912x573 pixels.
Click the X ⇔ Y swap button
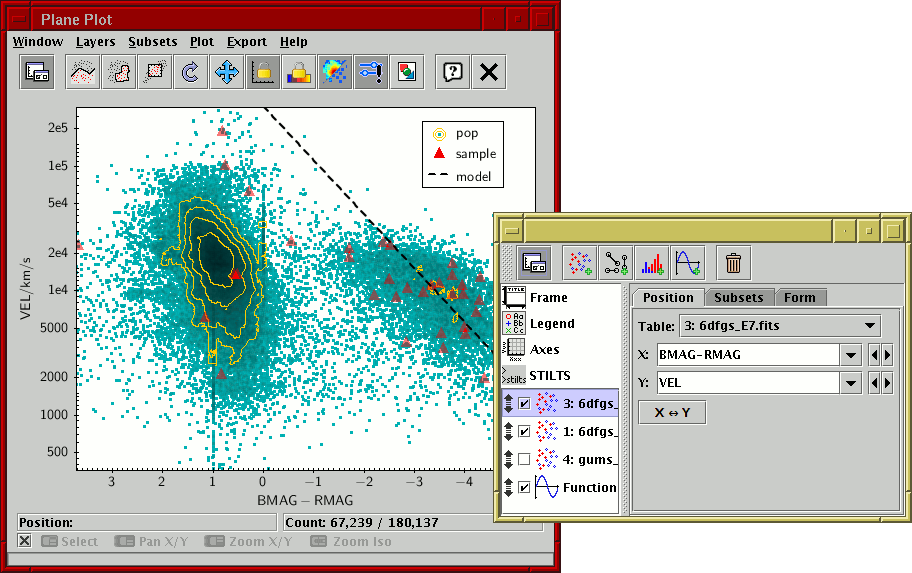672,412
